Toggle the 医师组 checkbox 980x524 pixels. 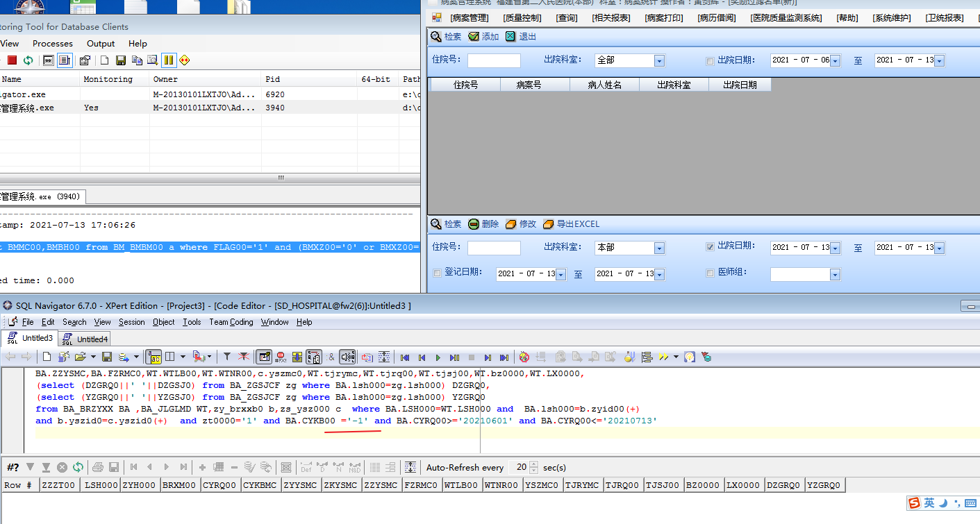pyautogui.click(x=710, y=273)
